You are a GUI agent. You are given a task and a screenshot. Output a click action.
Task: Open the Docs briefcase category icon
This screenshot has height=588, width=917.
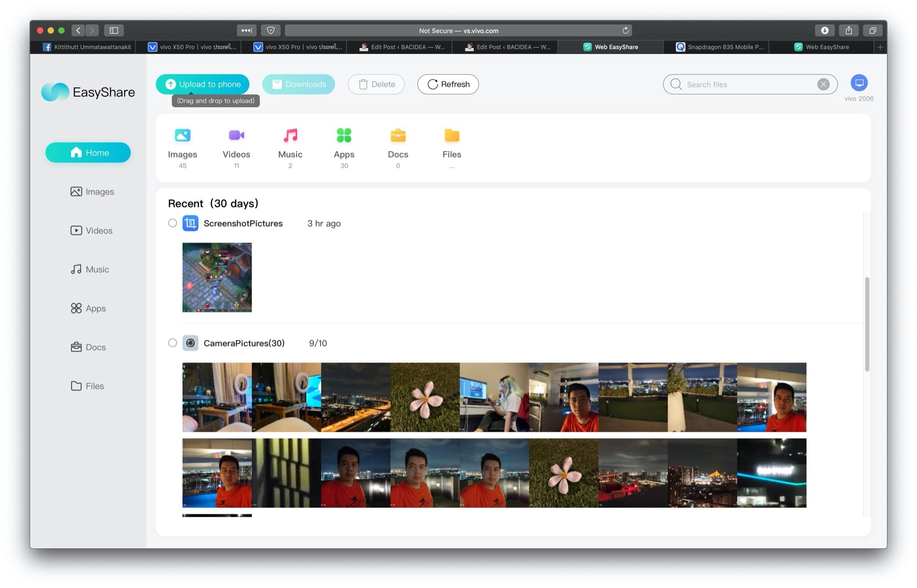tap(398, 135)
